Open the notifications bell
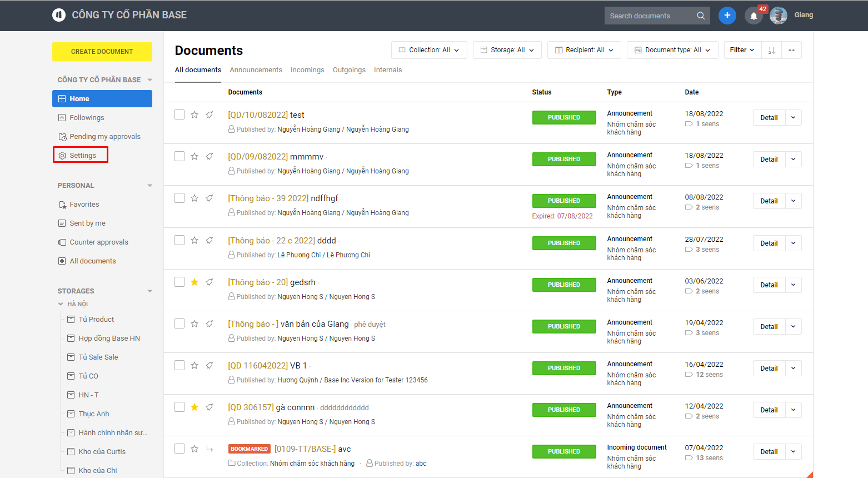The image size is (868, 478). (x=754, y=16)
